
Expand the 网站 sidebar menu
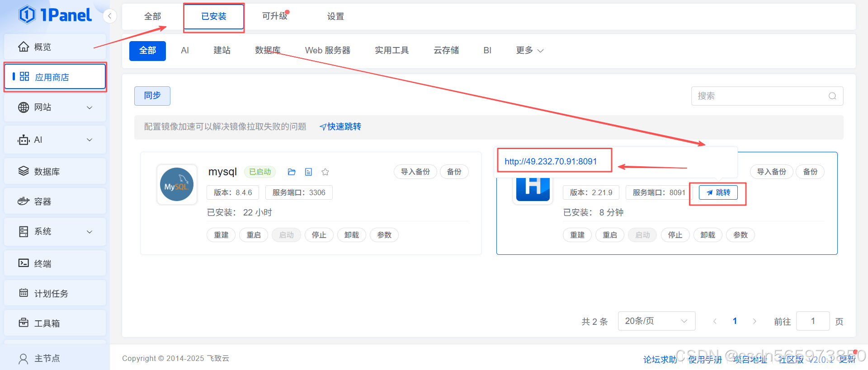[x=55, y=107]
